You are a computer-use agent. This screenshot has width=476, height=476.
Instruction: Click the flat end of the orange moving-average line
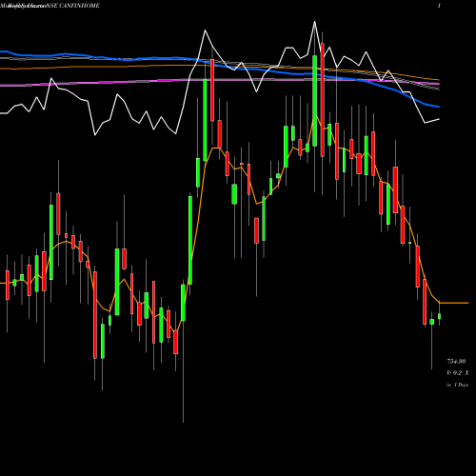(454, 303)
